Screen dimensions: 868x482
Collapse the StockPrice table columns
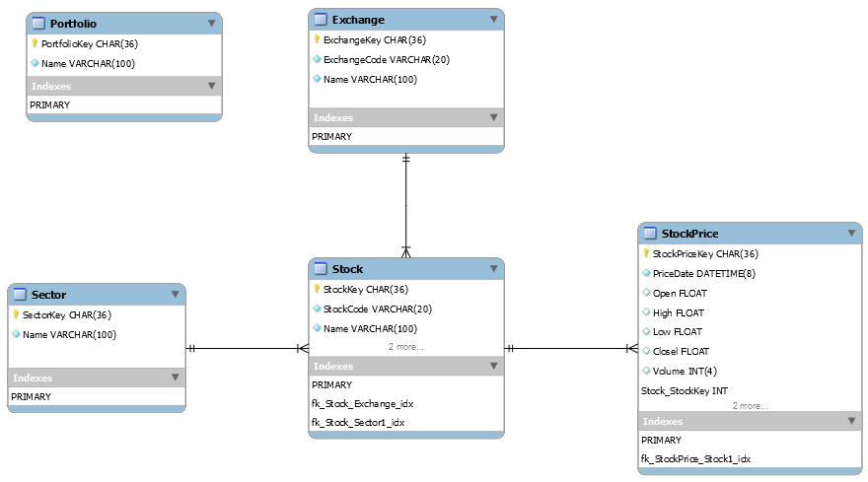pos(851,234)
